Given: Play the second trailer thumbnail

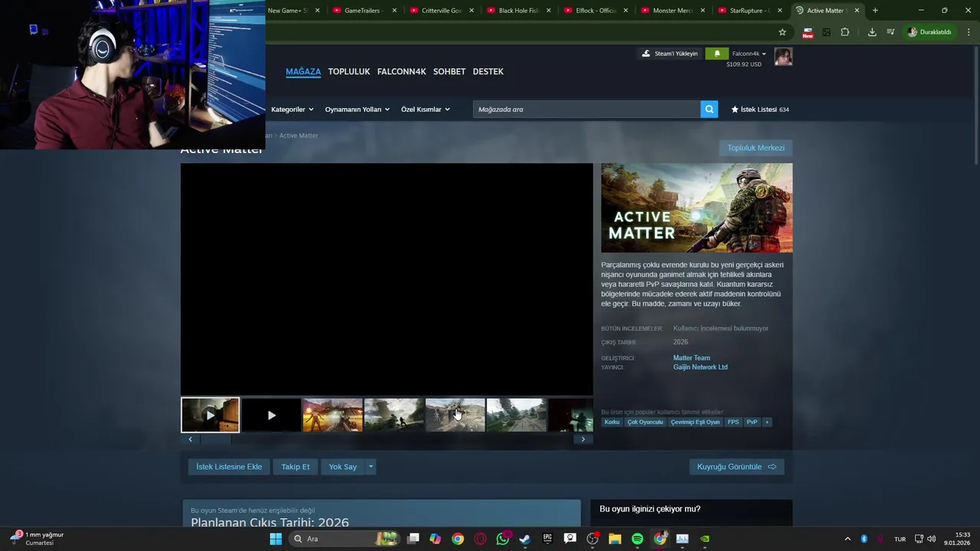Looking at the screenshot, I should tap(271, 415).
